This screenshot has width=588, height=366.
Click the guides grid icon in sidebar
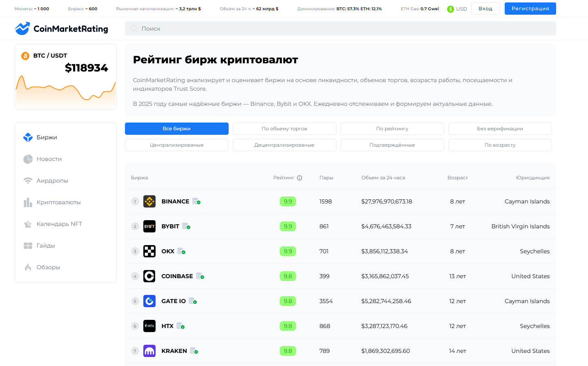pos(28,245)
